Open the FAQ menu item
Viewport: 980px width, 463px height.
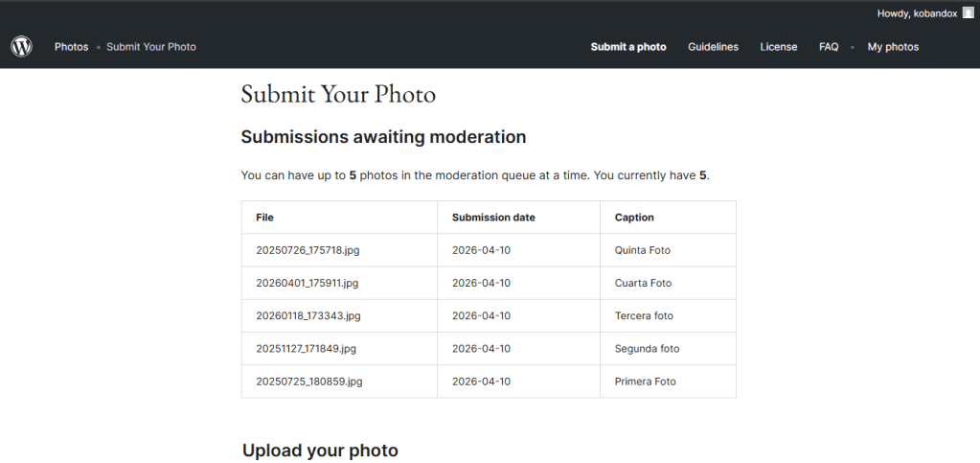(x=829, y=47)
